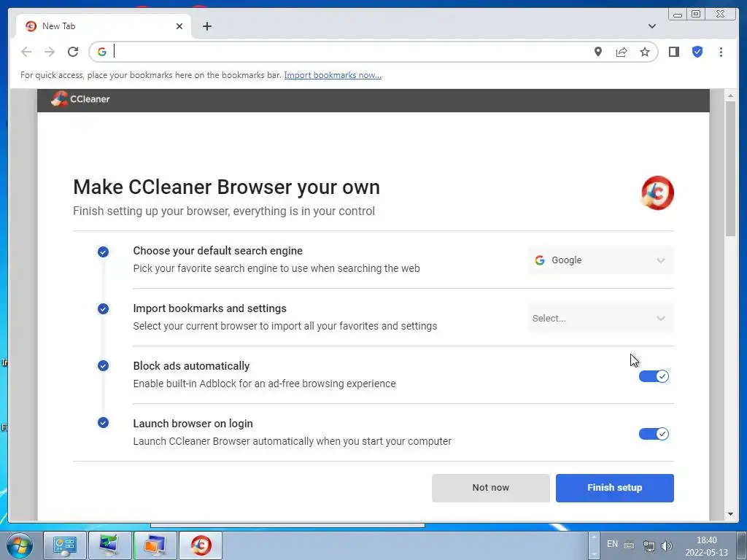Click CCleaner Browser taskbar icon
The image size is (747, 560).
click(201, 545)
